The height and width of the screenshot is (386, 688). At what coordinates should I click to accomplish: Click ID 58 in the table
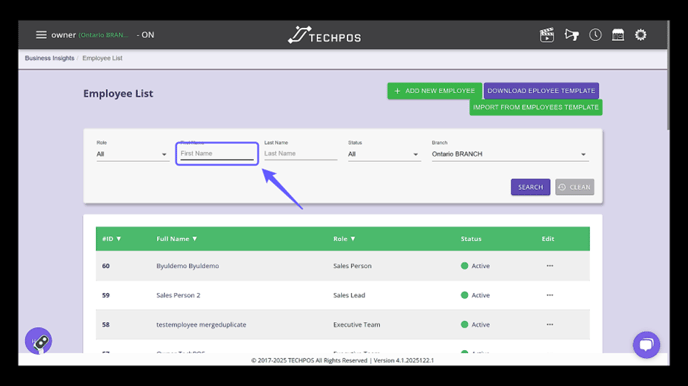point(106,325)
